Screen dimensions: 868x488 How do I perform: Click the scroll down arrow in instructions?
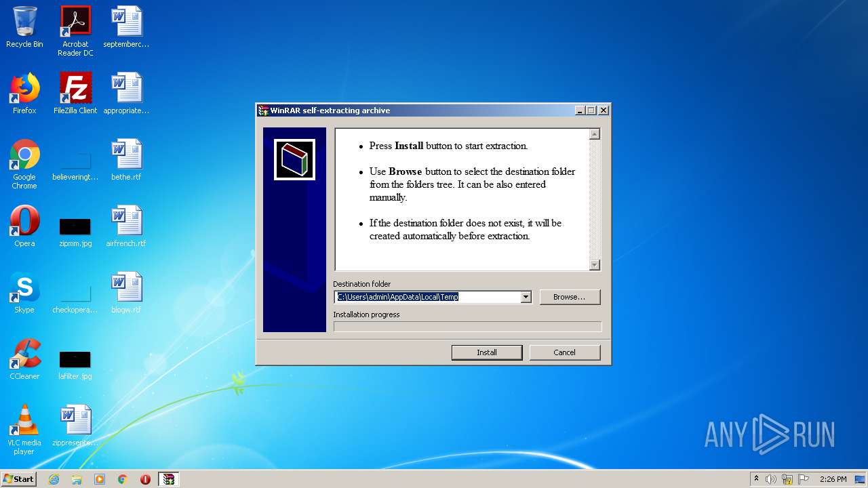point(595,265)
